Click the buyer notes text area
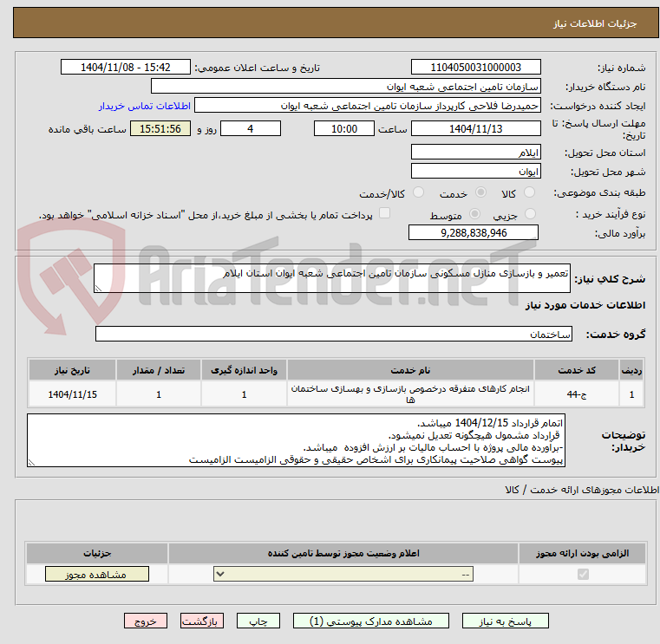Screen dimensions: 660x644 click(x=296, y=440)
